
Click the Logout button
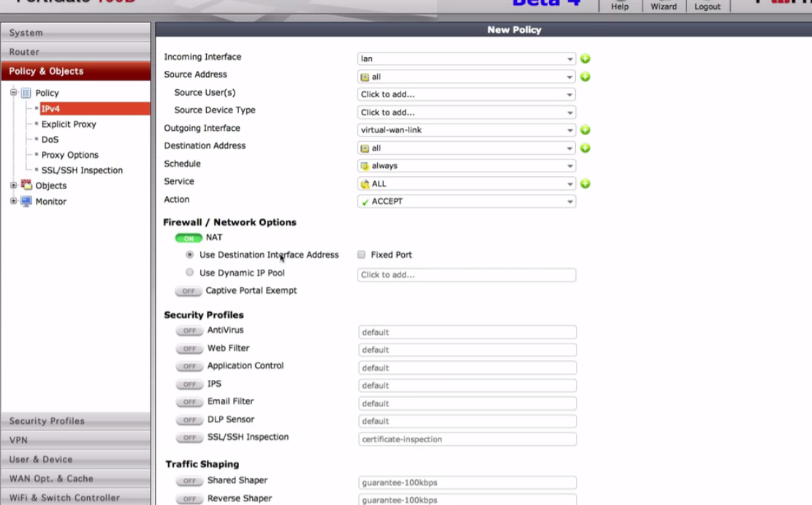point(707,7)
